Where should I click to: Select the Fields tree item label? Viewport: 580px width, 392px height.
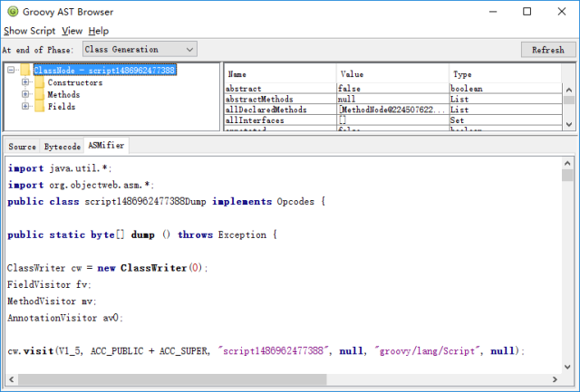click(x=62, y=107)
